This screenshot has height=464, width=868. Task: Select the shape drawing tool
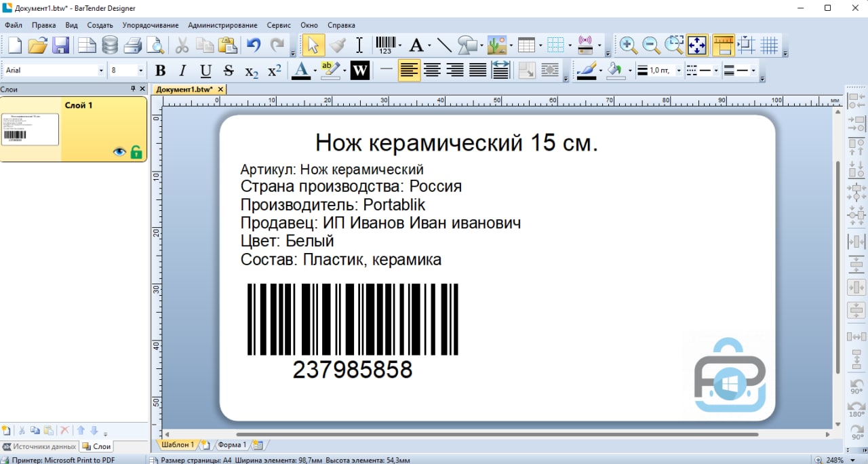[x=467, y=45]
